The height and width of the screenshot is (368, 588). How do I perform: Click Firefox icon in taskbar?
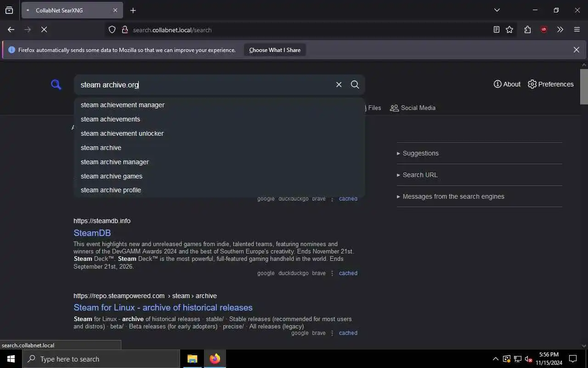tap(215, 359)
